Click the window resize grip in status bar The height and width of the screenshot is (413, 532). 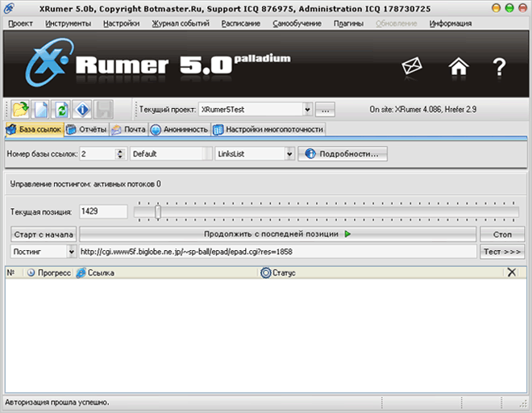523,403
